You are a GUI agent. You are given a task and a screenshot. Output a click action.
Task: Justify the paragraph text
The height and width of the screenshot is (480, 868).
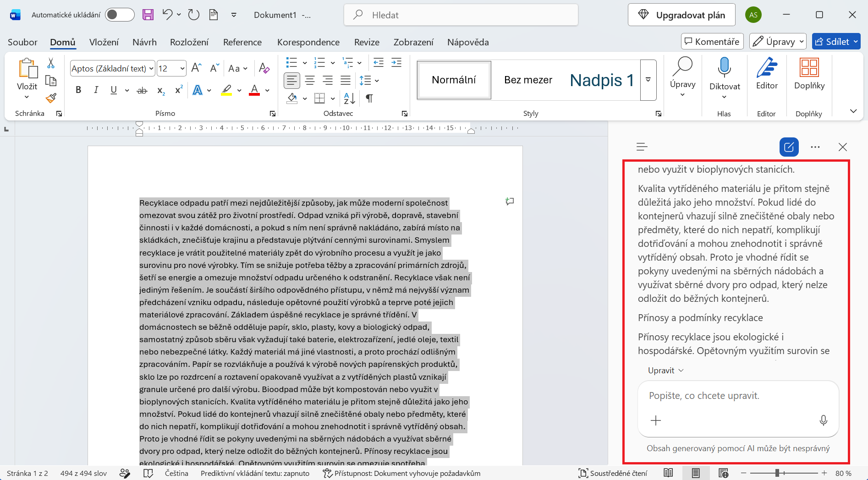pyautogui.click(x=346, y=81)
